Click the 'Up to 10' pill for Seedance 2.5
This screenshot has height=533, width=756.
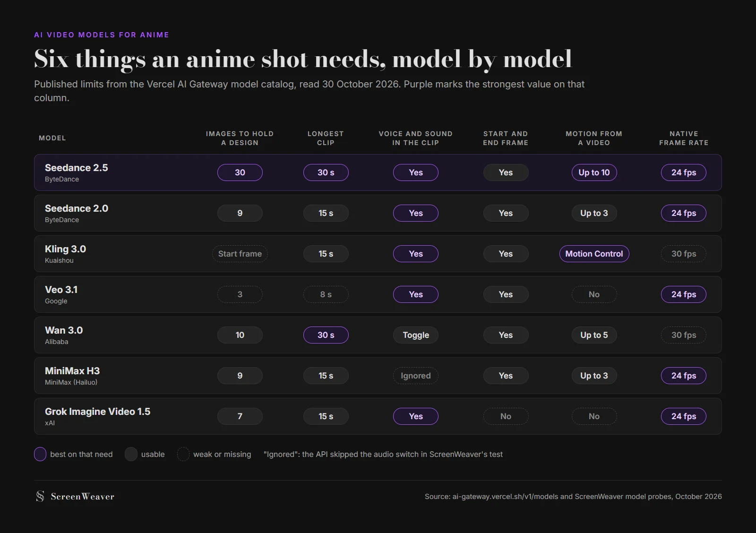tap(594, 172)
